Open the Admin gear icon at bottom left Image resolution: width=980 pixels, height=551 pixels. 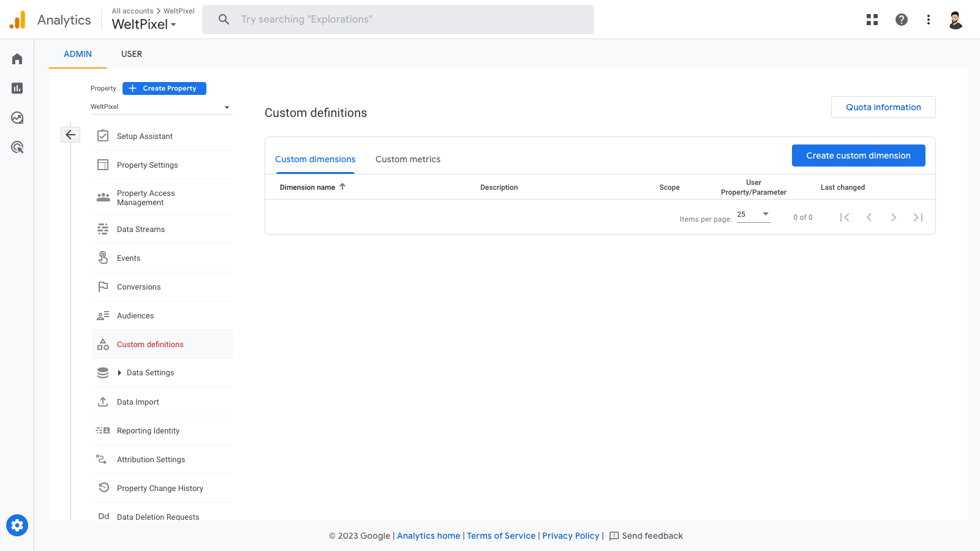coord(17,525)
